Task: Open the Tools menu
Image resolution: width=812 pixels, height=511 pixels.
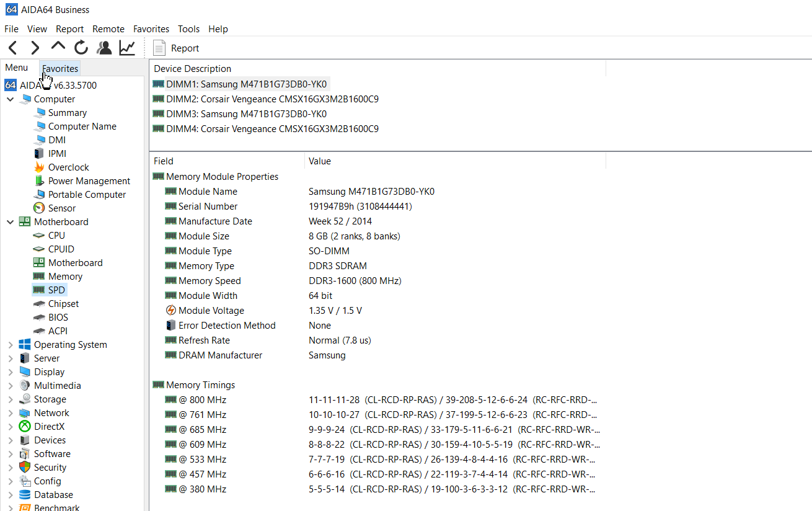Action: pos(188,29)
